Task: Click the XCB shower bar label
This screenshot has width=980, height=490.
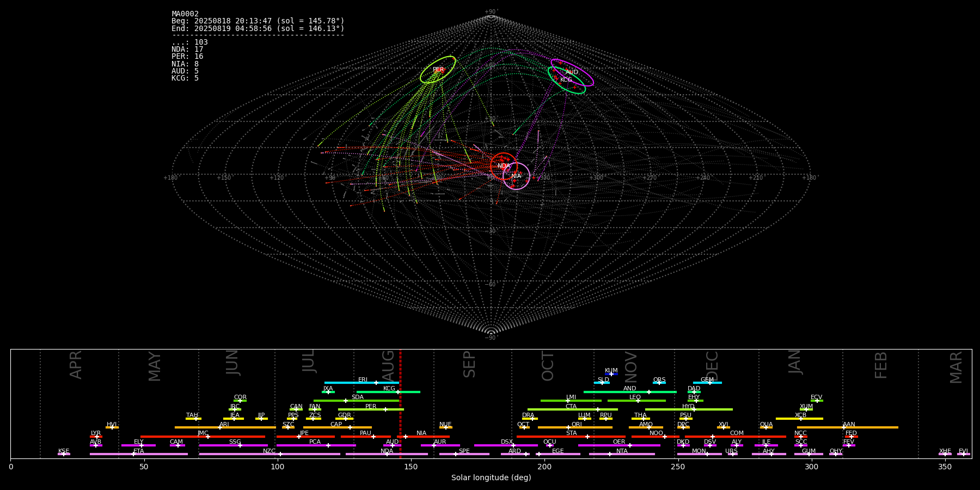Action: pyautogui.click(x=800, y=415)
